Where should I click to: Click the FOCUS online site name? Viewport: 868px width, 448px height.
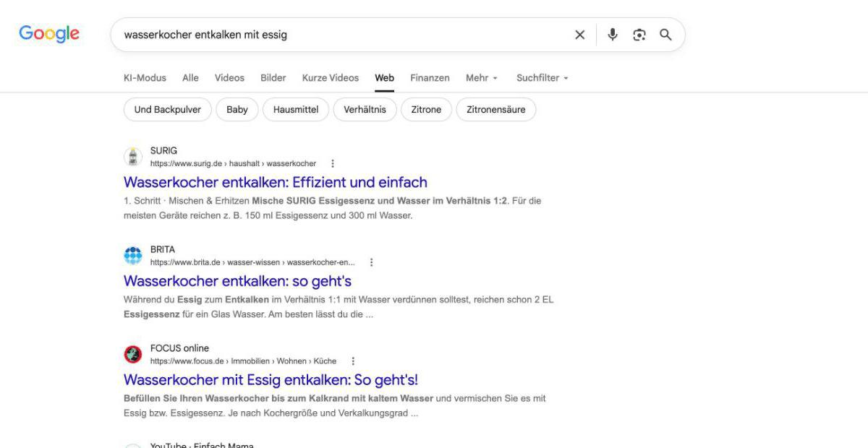pos(179,348)
